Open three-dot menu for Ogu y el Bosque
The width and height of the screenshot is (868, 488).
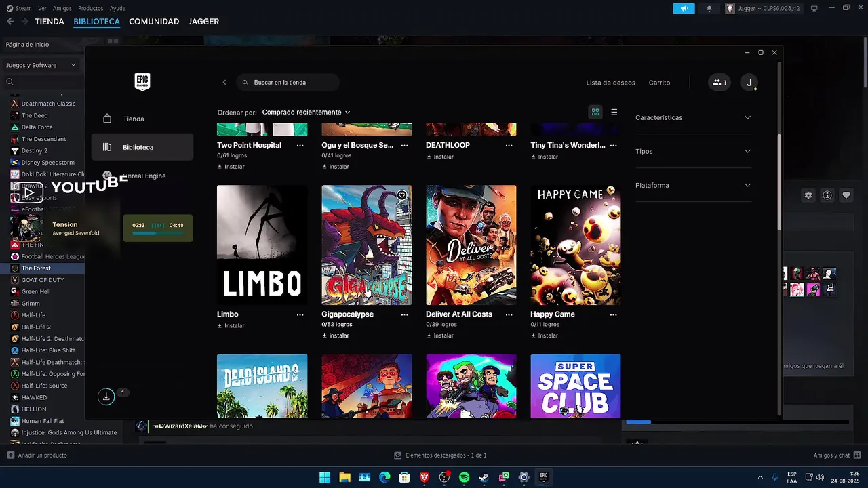tap(405, 145)
